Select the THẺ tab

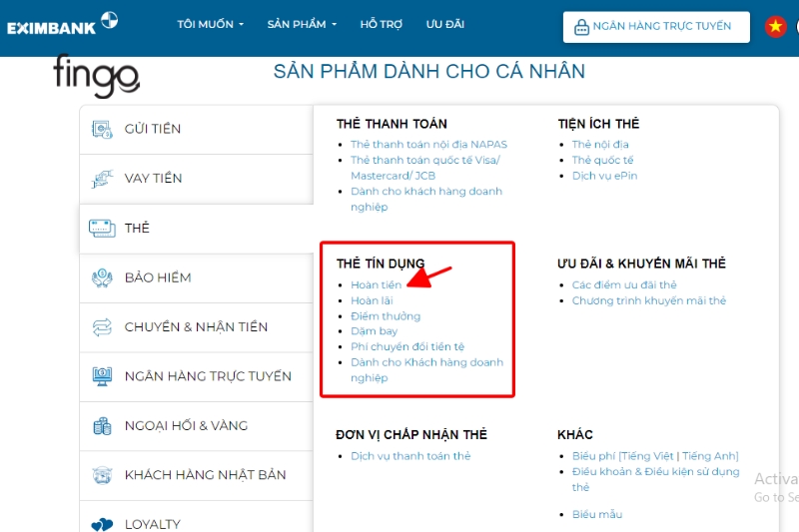point(196,229)
